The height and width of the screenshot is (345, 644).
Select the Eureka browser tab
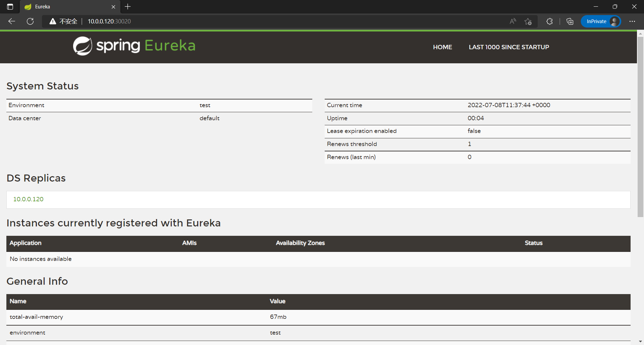[70, 7]
